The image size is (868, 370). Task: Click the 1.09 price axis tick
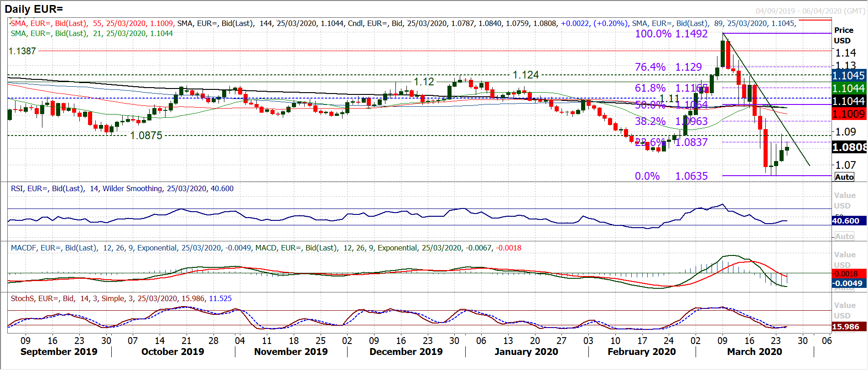(846, 132)
